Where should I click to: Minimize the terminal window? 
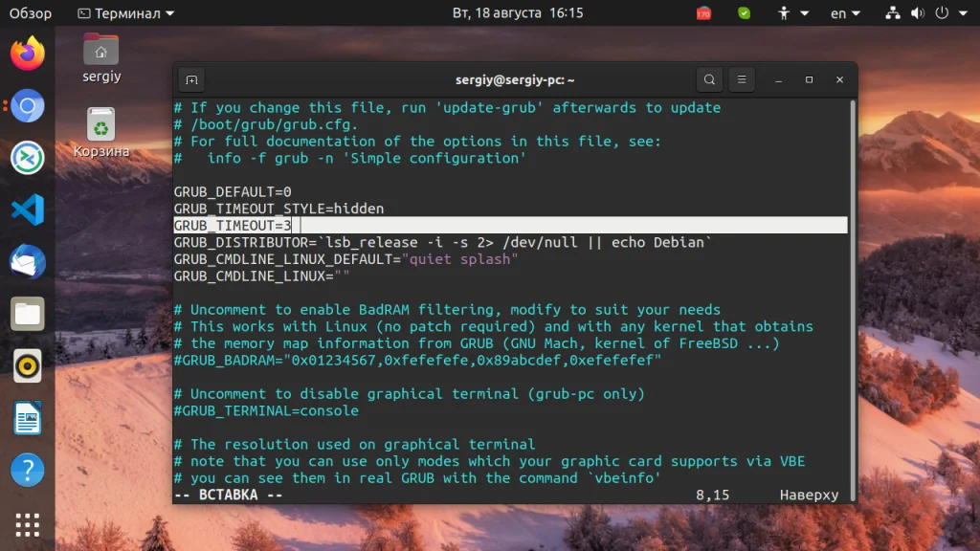(779, 80)
